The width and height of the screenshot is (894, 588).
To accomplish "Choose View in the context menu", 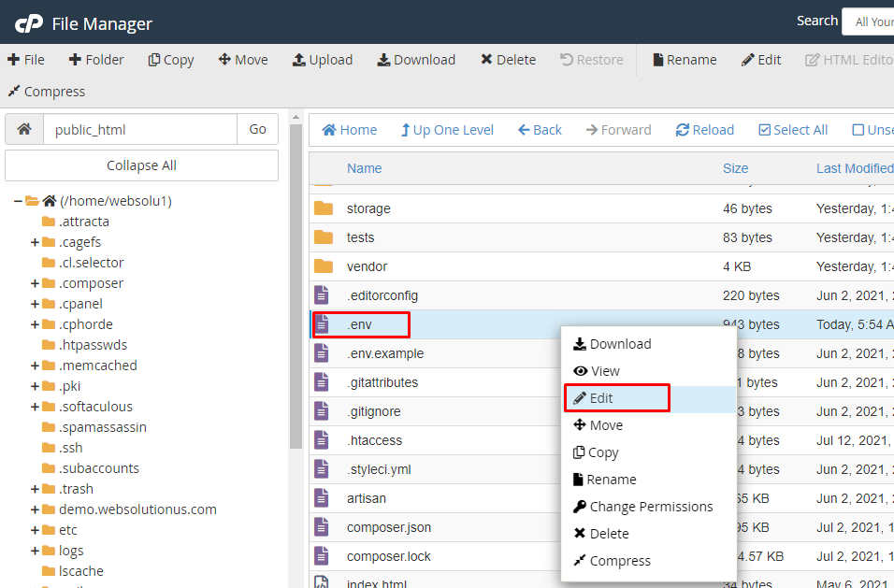I will [x=605, y=371].
